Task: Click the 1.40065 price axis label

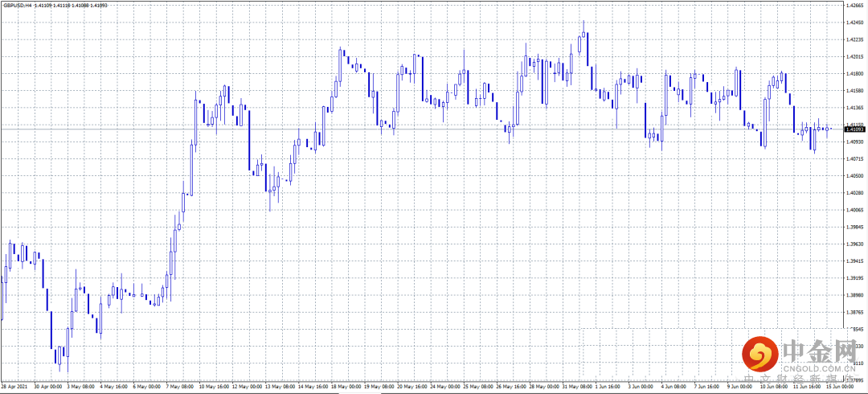Action: [x=854, y=210]
